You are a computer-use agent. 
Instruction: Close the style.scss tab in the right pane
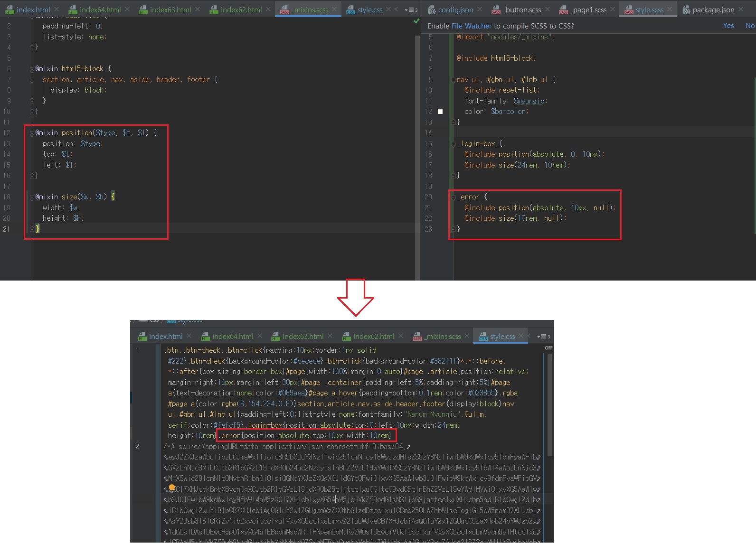670,9
